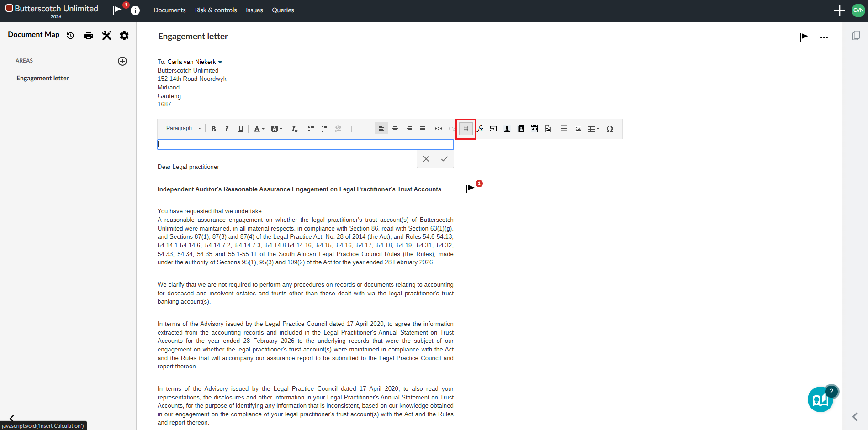Screen dimensions: 868x430
Task: Insert a special character with Omega icon
Action: pyautogui.click(x=609, y=129)
